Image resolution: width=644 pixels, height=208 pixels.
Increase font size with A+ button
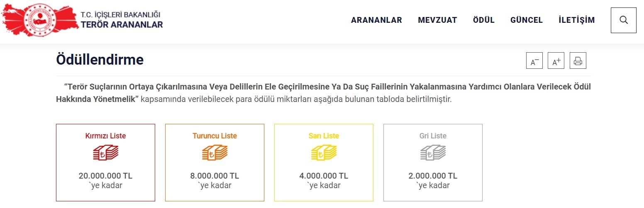click(556, 61)
